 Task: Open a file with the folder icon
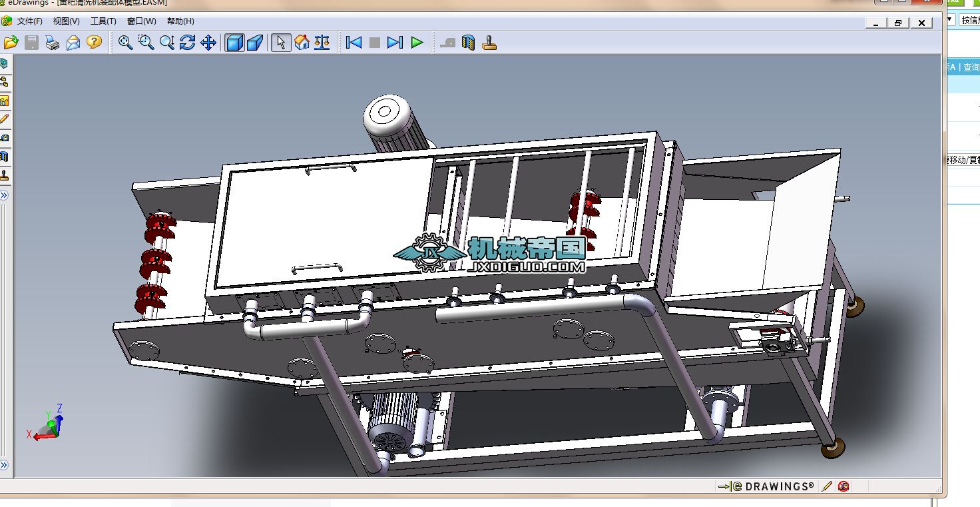[11, 43]
